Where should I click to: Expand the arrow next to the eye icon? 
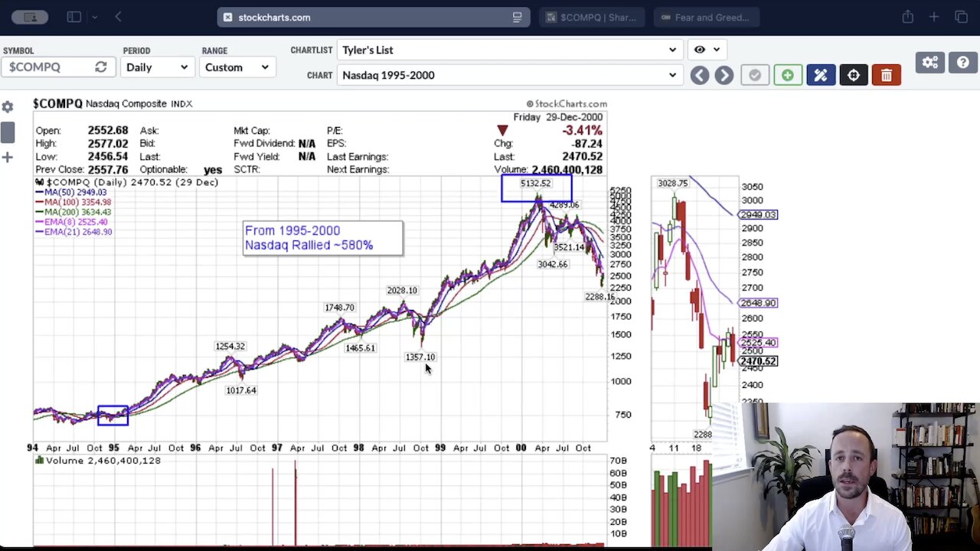717,50
